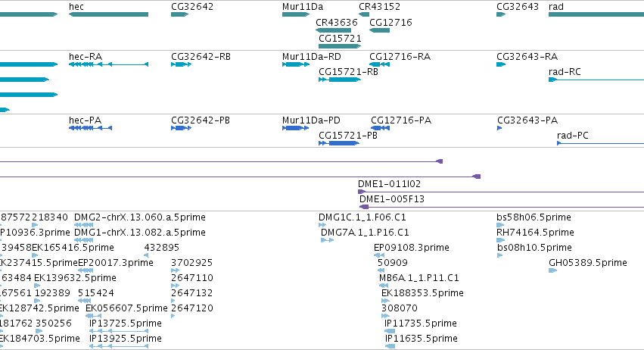Click the hec-RA transcript label
Viewport: 644px width, 350px height.
pos(86,56)
